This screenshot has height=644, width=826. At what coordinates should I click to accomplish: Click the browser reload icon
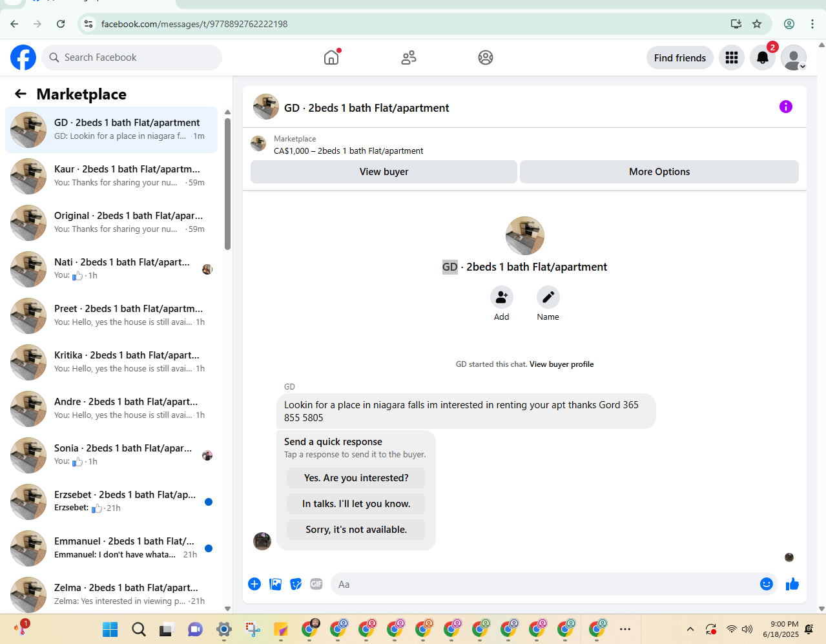click(x=61, y=24)
